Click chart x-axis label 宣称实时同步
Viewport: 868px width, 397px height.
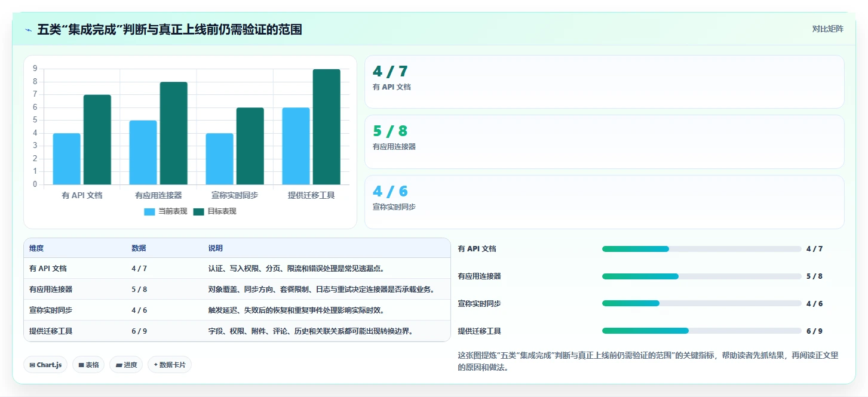pos(235,195)
